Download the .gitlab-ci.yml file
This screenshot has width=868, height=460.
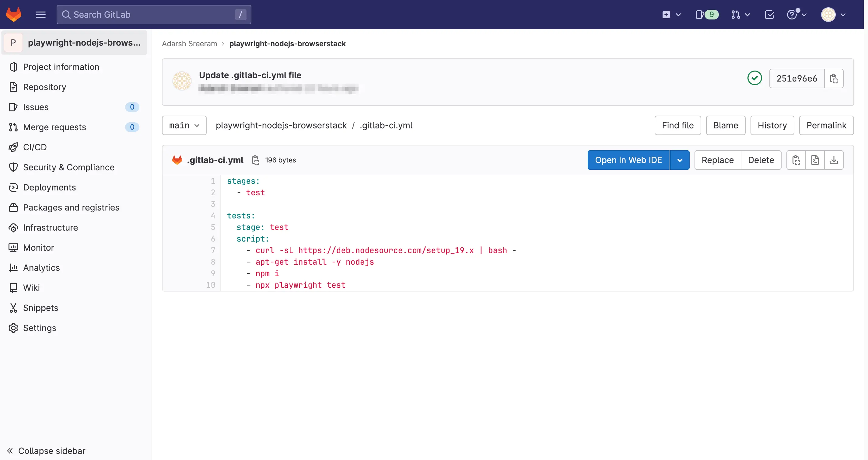(834, 160)
